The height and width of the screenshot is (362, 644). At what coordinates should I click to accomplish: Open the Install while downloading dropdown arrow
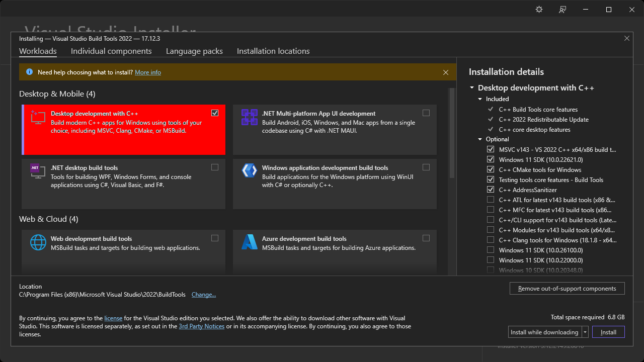[585, 332]
